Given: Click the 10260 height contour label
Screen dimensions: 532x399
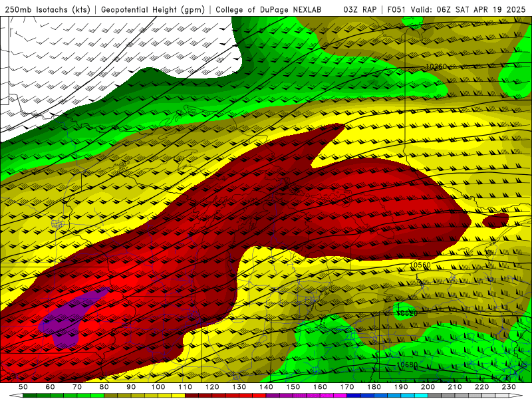Looking at the screenshot, I should (436, 66).
